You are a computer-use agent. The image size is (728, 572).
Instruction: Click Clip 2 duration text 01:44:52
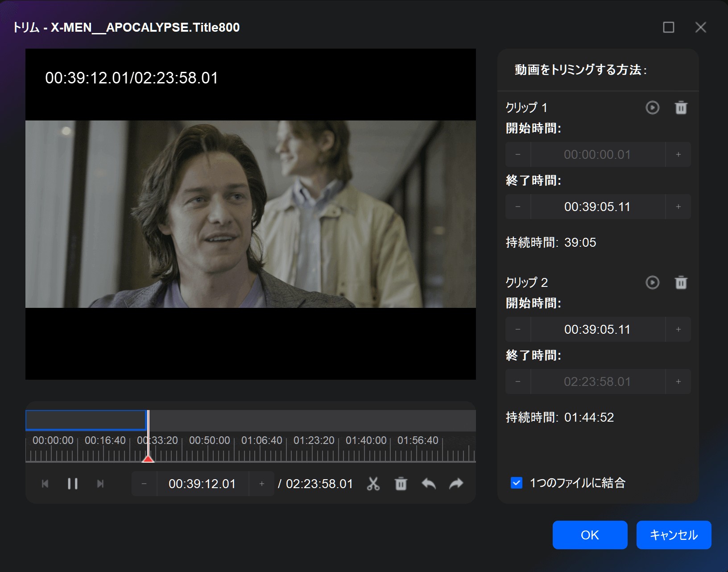coord(589,418)
